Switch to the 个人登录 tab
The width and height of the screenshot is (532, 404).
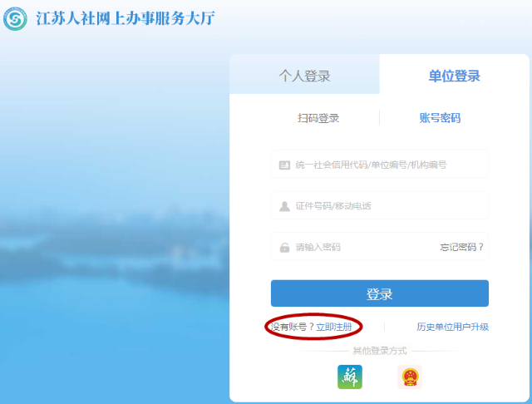click(304, 76)
